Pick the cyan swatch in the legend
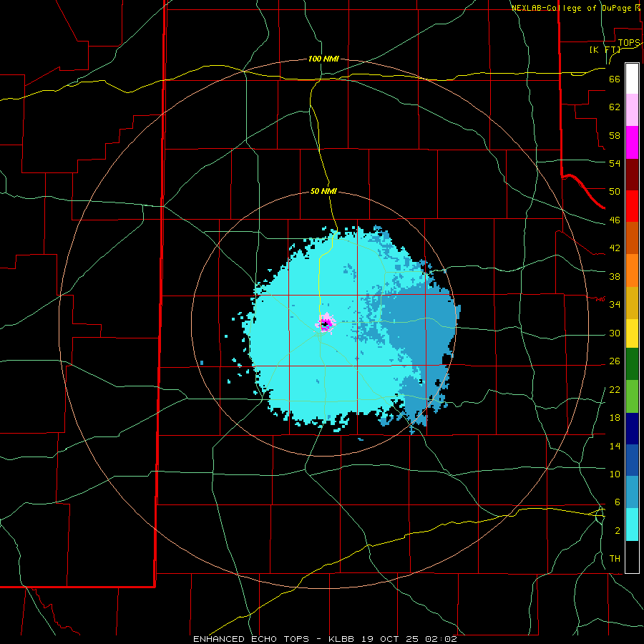 point(632,525)
